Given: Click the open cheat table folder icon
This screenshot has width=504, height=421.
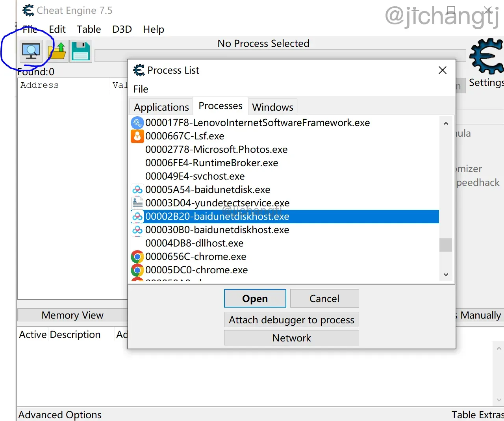Looking at the screenshot, I should pyautogui.click(x=57, y=51).
